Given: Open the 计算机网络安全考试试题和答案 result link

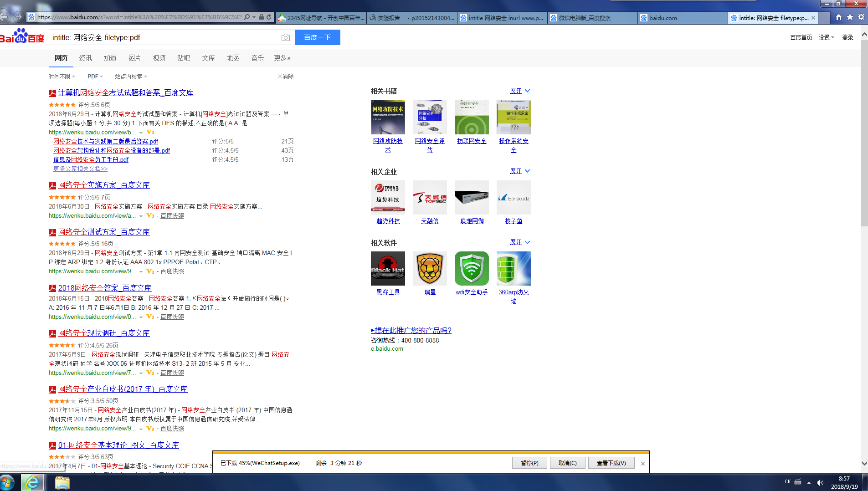Looking at the screenshot, I should click(126, 92).
